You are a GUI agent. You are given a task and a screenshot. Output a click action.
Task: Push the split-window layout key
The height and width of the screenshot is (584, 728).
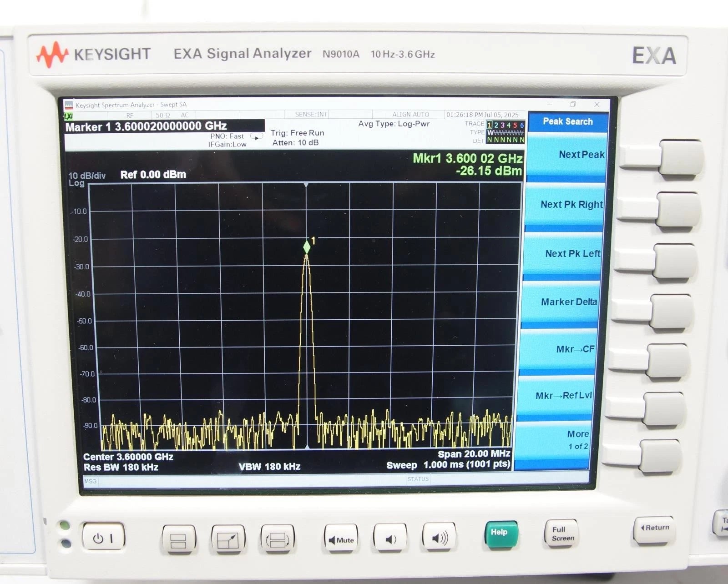pyautogui.click(x=178, y=539)
